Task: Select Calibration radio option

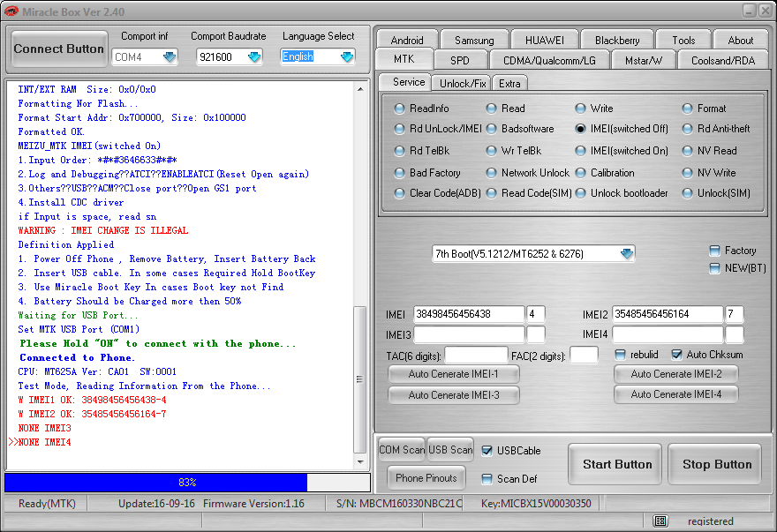Action: tap(580, 173)
